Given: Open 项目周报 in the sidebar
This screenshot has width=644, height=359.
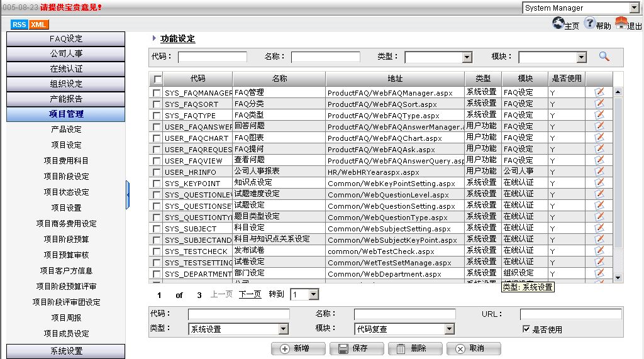Looking at the screenshot, I should [x=66, y=318].
